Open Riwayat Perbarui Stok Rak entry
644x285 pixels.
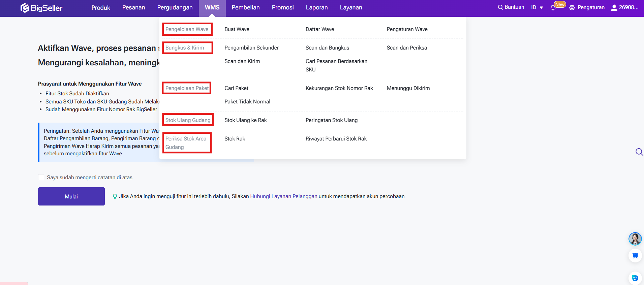[336, 139]
